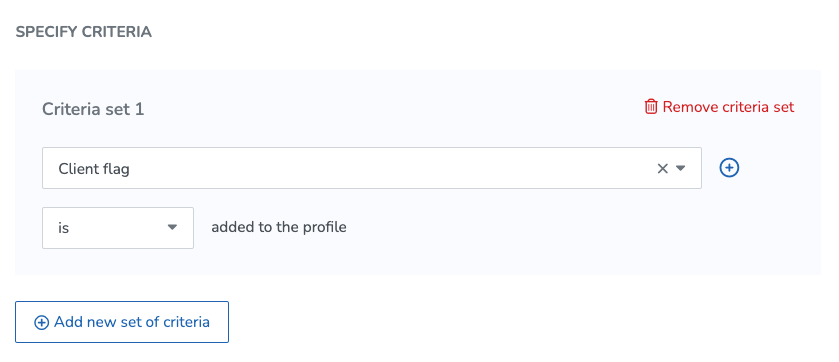Click the SPECIFY CRITERIA section title
Screen dimensions: 839x362
pyautogui.click(x=83, y=32)
